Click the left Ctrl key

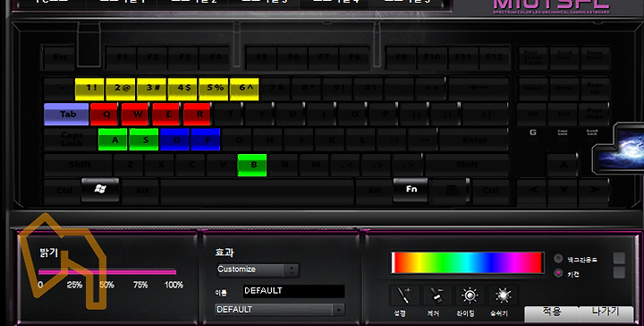63,191
